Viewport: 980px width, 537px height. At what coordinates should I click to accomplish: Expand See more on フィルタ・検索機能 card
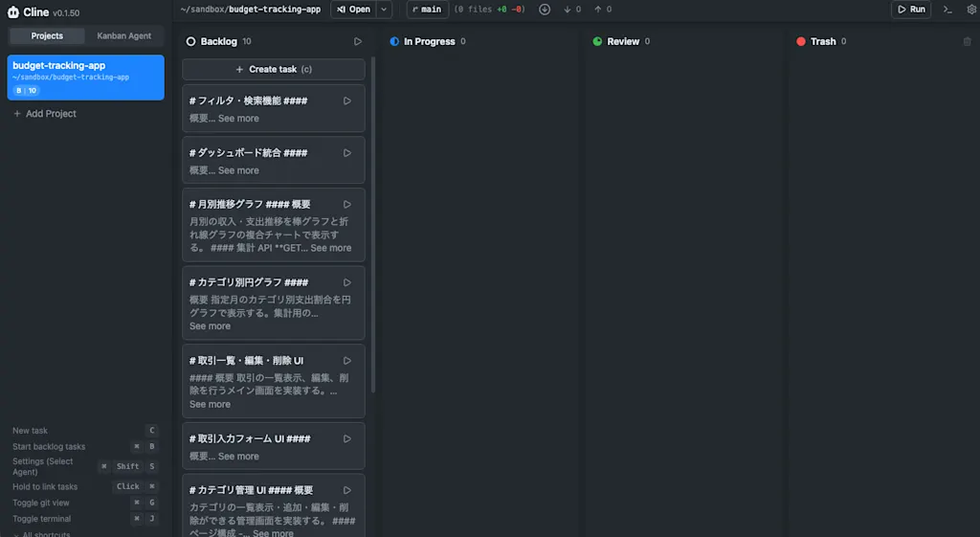[x=238, y=118]
